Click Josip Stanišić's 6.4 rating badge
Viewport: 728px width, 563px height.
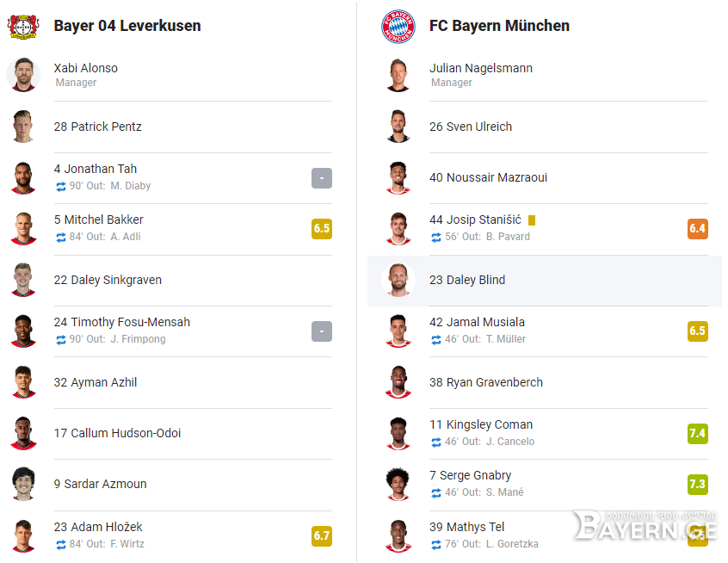point(697,228)
